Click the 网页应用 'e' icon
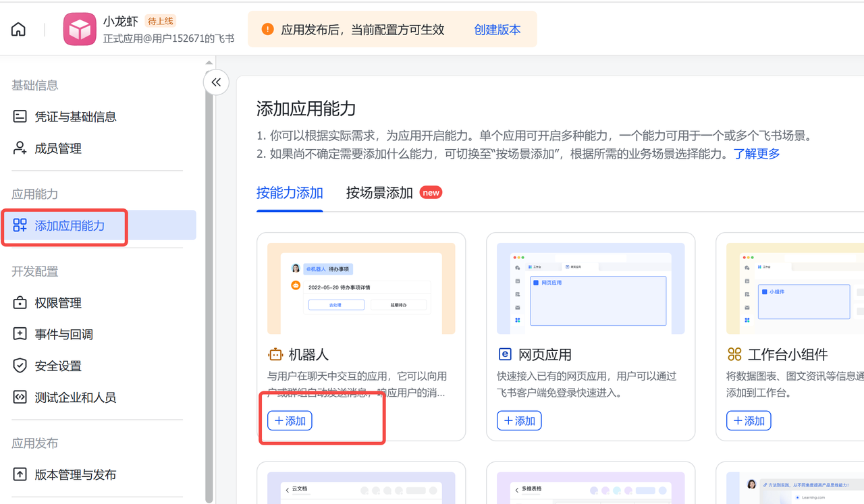Image resolution: width=864 pixels, height=504 pixels. point(505,354)
